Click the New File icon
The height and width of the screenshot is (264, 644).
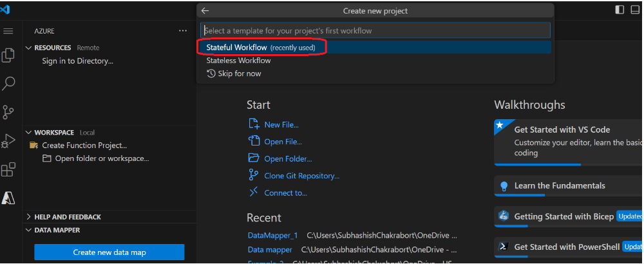(254, 124)
